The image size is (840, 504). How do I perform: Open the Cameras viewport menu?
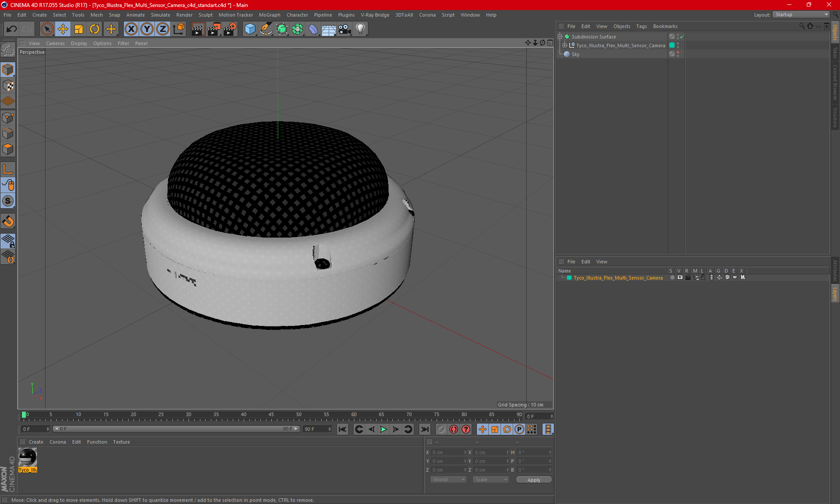pos(55,43)
